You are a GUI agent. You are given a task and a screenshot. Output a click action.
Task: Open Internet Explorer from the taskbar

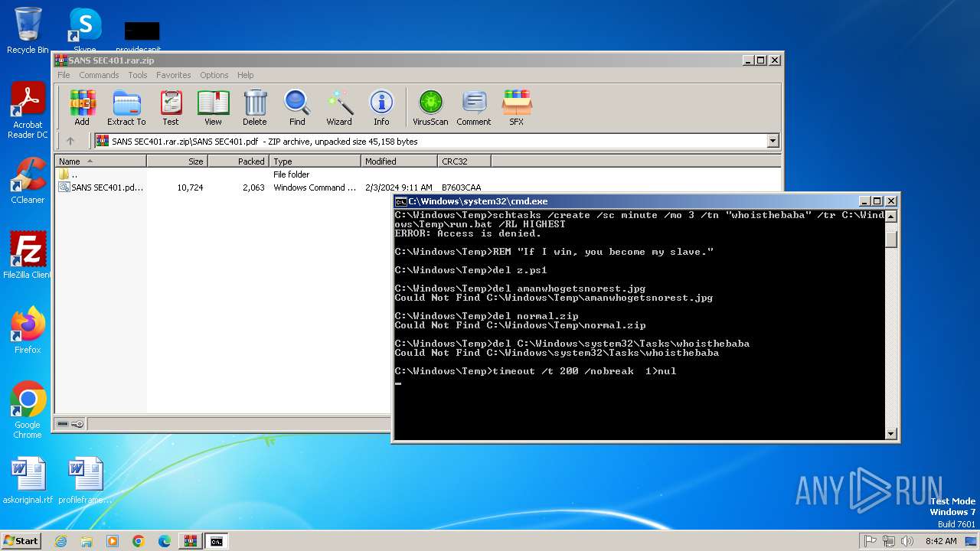pos(60,541)
